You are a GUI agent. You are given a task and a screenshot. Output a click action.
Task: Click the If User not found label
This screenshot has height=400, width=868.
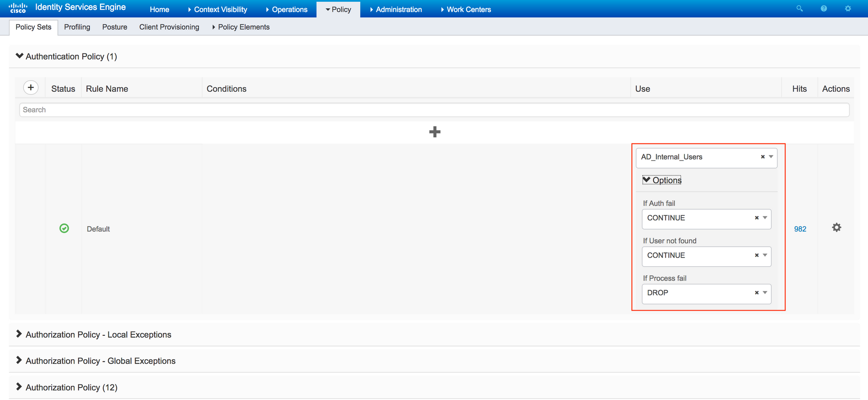pos(670,241)
